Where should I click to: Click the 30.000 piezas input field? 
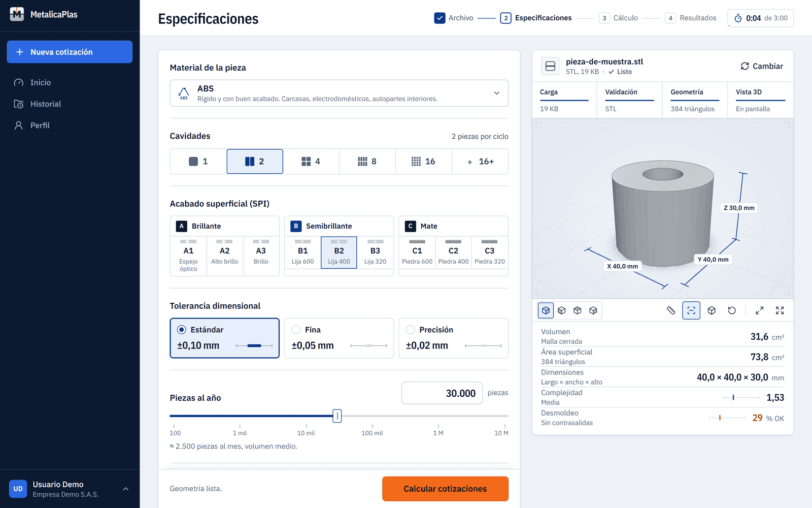tap(442, 393)
